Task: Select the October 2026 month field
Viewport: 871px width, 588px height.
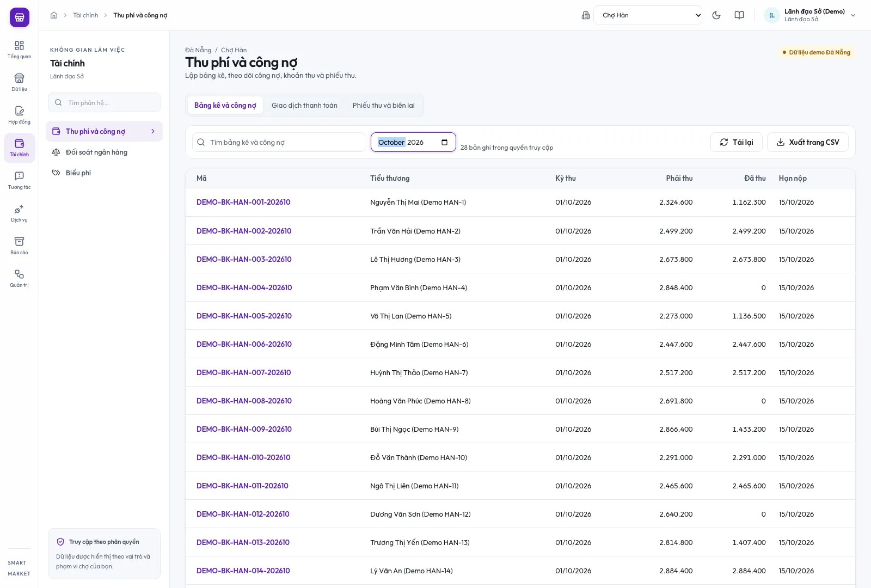Action: pyautogui.click(x=413, y=142)
